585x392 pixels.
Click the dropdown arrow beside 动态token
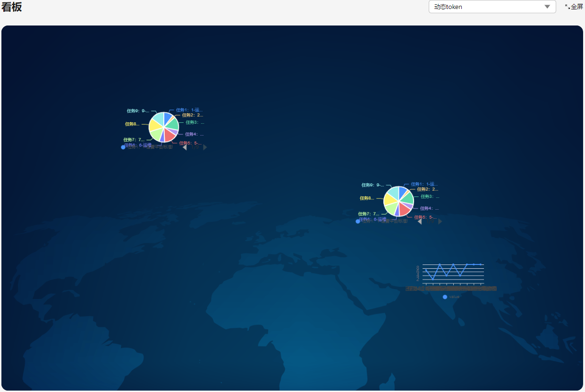click(547, 7)
